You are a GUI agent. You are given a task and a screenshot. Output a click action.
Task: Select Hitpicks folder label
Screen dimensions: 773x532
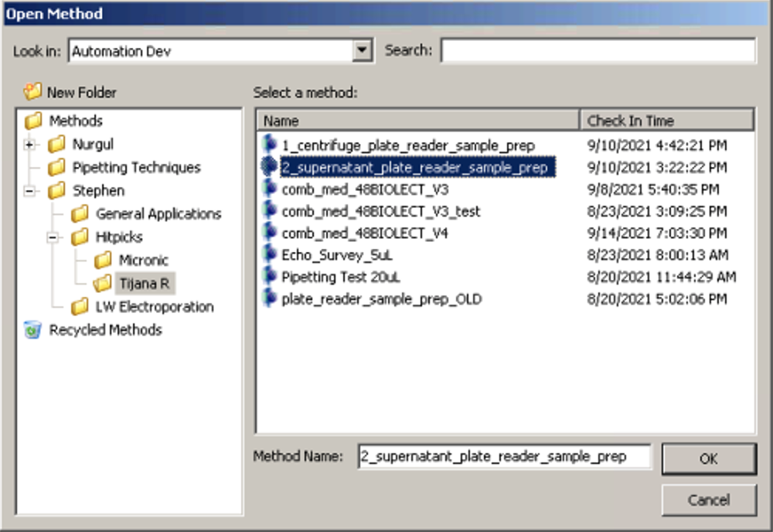119,237
